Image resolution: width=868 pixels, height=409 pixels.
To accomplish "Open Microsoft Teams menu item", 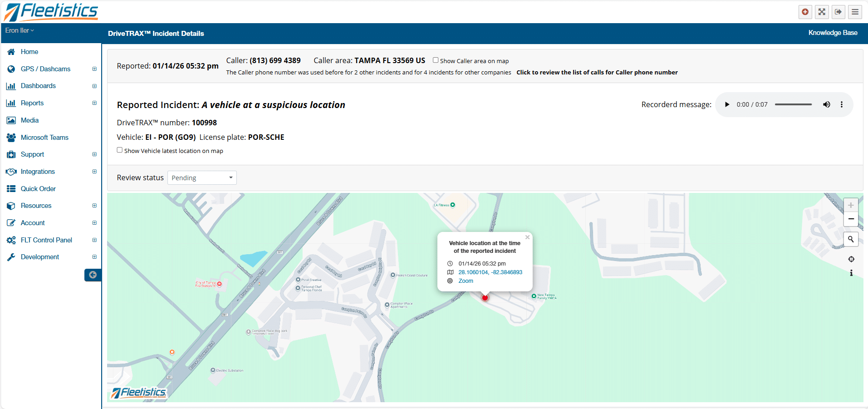I will pyautogui.click(x=44, y=138).
